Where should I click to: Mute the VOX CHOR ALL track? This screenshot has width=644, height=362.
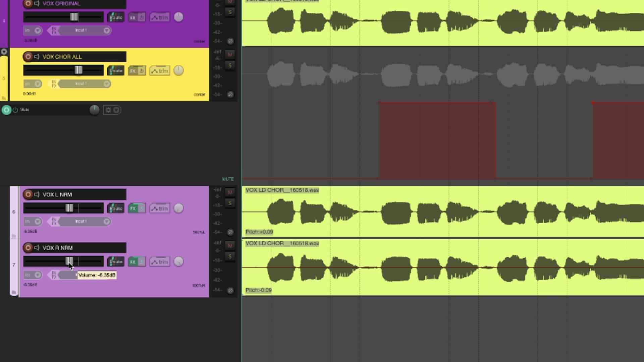click(x=230, y=55)
